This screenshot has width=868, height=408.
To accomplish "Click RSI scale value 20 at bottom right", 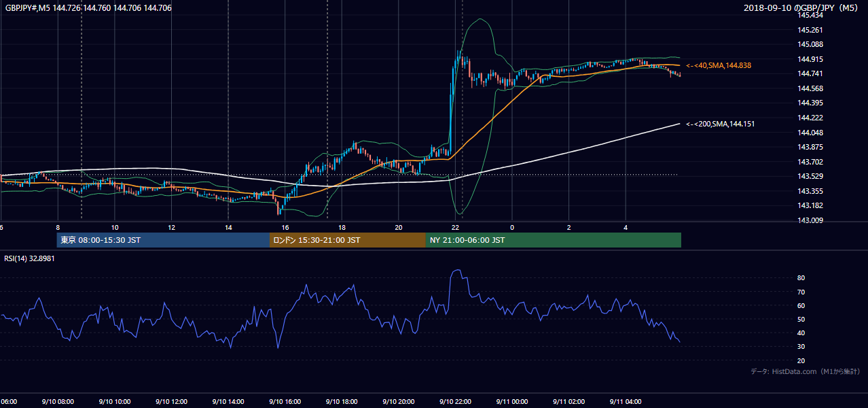I will click(801, 360).
